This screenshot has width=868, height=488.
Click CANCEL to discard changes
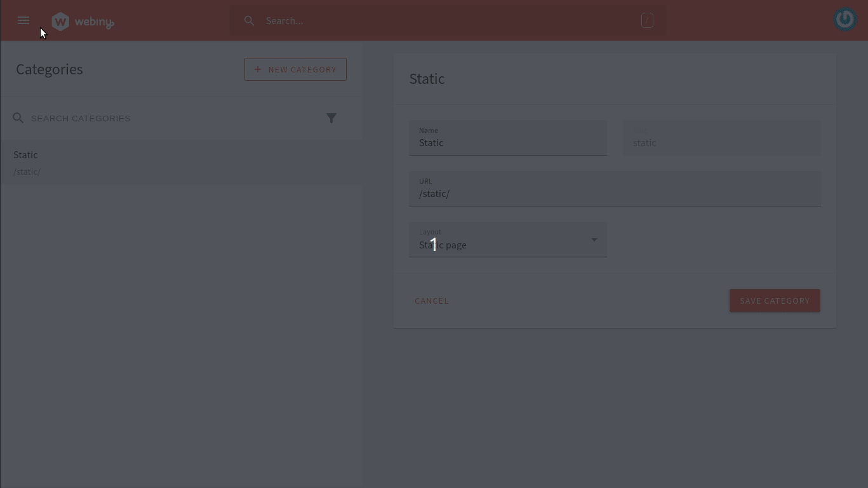[432, 301]
